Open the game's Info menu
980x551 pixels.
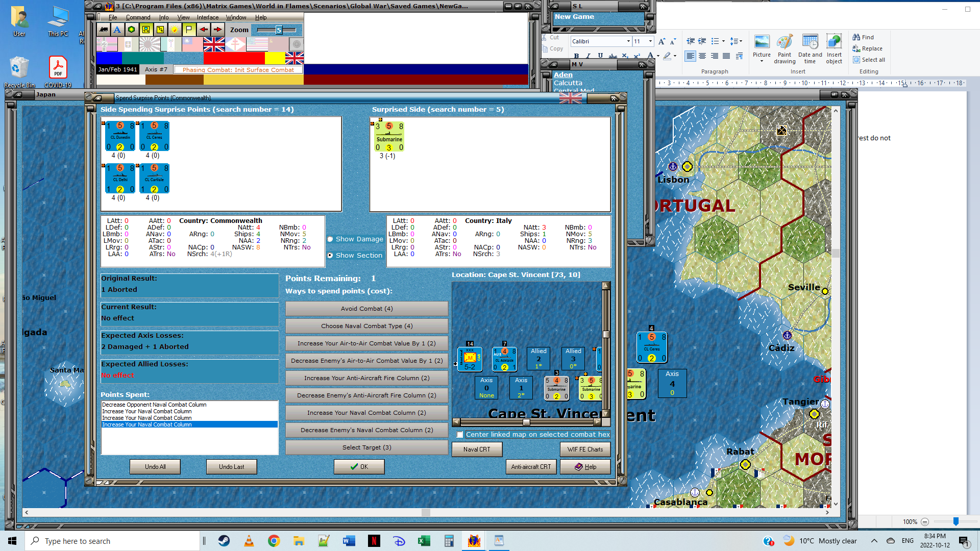click(x=163, y=17)
